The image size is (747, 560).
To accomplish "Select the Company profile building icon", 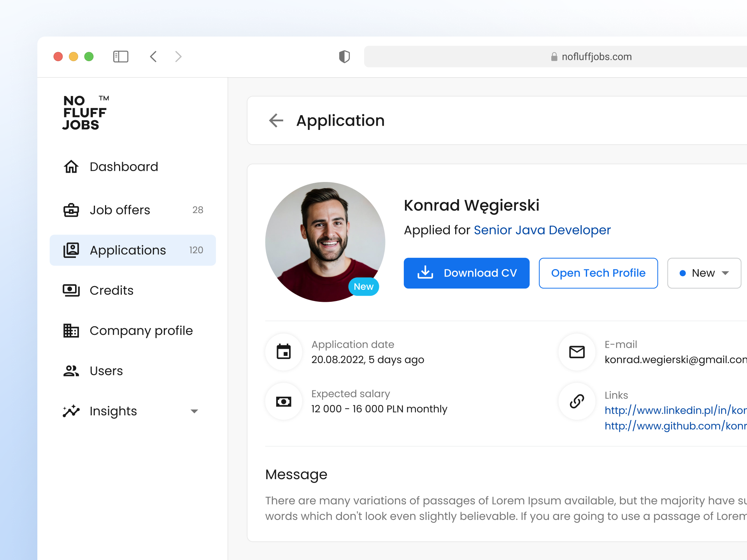I will (x=71, y=331).
